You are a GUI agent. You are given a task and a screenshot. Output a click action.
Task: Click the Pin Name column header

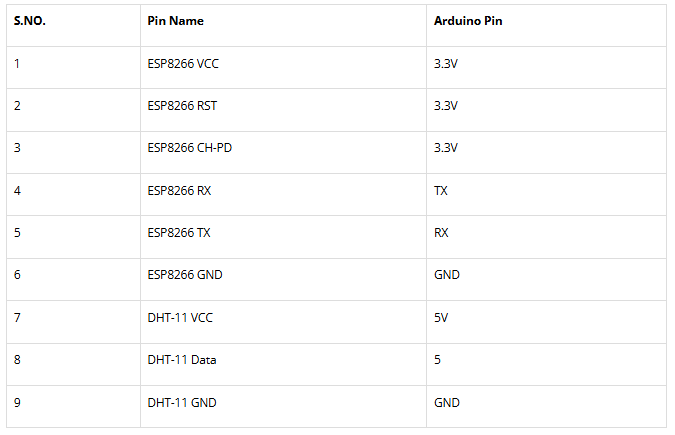[x=175, y=21]
